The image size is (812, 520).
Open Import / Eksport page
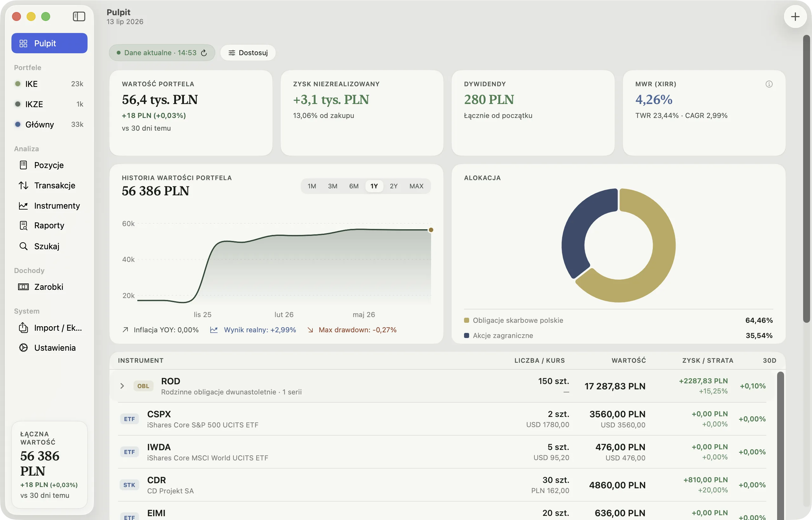[49, 328]
